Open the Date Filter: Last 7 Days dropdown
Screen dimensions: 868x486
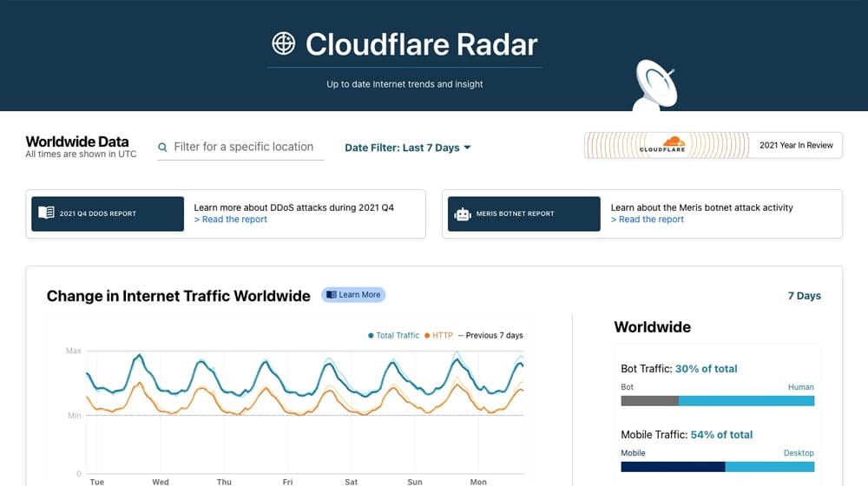pos(402,148)
